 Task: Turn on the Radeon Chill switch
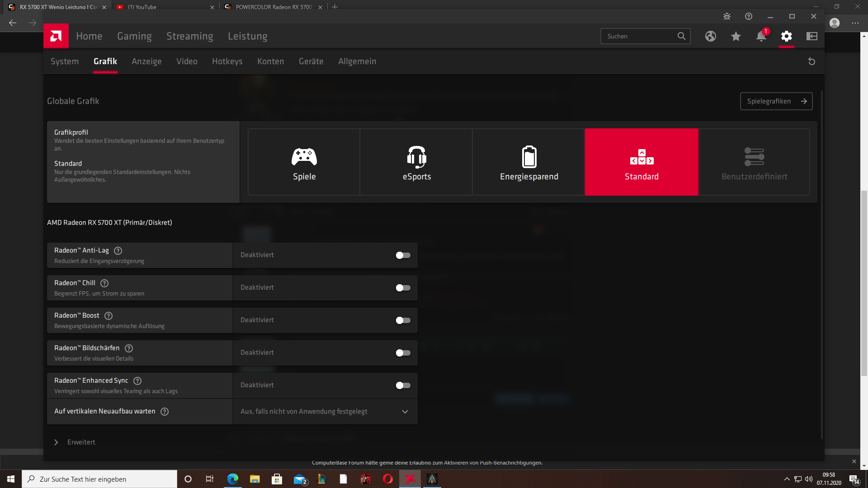pyautogui.click(x=403, y=288)
